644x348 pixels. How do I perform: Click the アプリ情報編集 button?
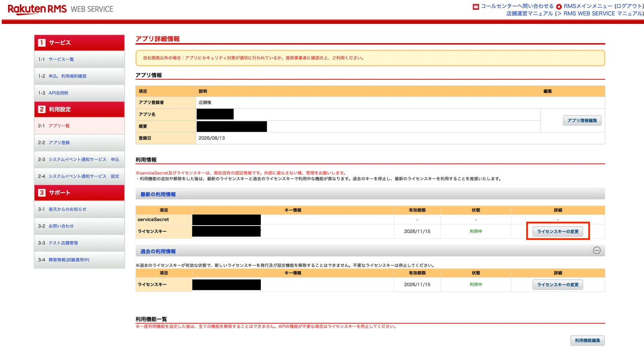tap(582, 120)
